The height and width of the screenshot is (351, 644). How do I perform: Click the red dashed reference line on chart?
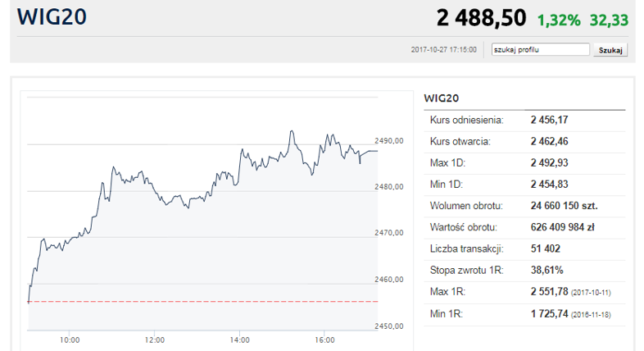pyautogui.click(x=205, y=302)
